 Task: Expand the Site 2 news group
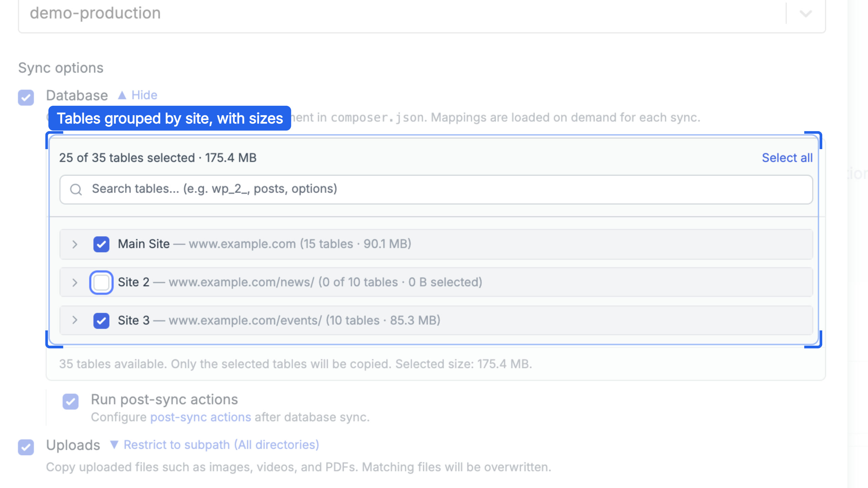click(75, 282)
